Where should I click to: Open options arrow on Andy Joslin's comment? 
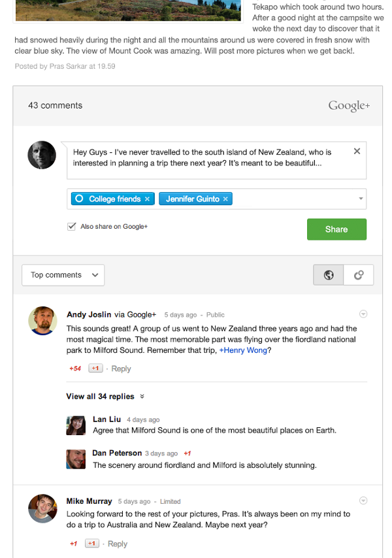pyautogui.click(x=363, y=314)
